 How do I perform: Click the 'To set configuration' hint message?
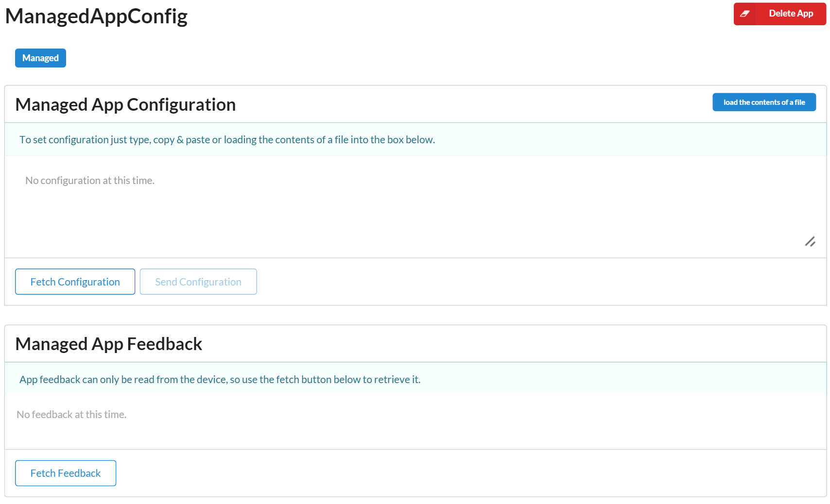point(227,140)
